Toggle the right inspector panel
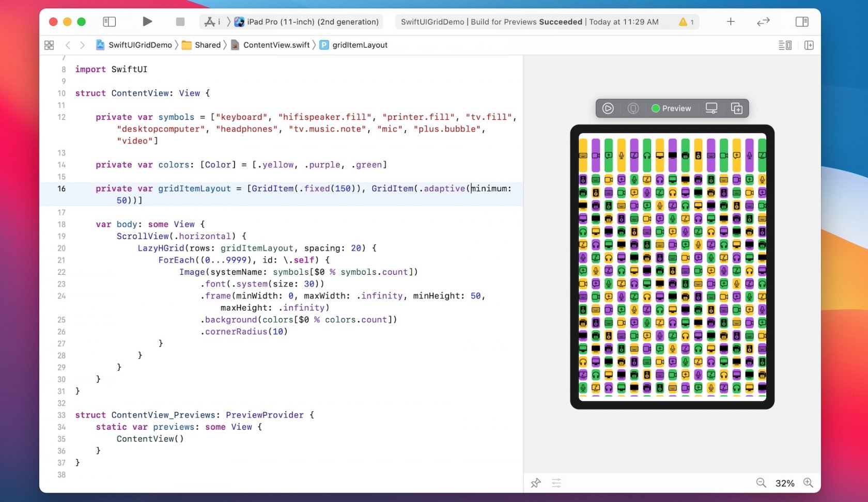 tap(801, 22)
